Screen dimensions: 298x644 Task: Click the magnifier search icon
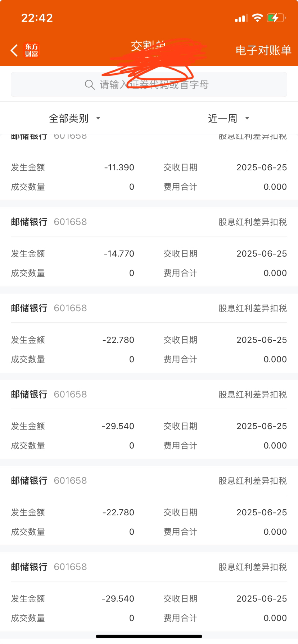tap(90, 85)
